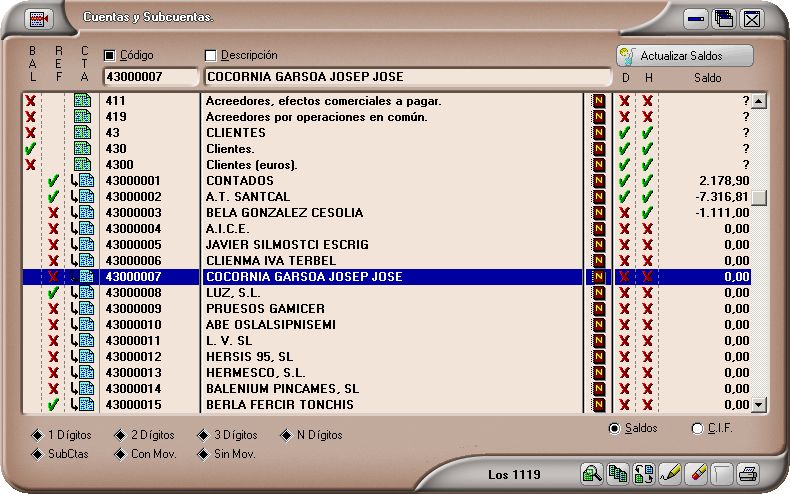The width and height of the screenshot is (790, 494).
Task: Click the yellow pencil edit icon
Action: 670,473
